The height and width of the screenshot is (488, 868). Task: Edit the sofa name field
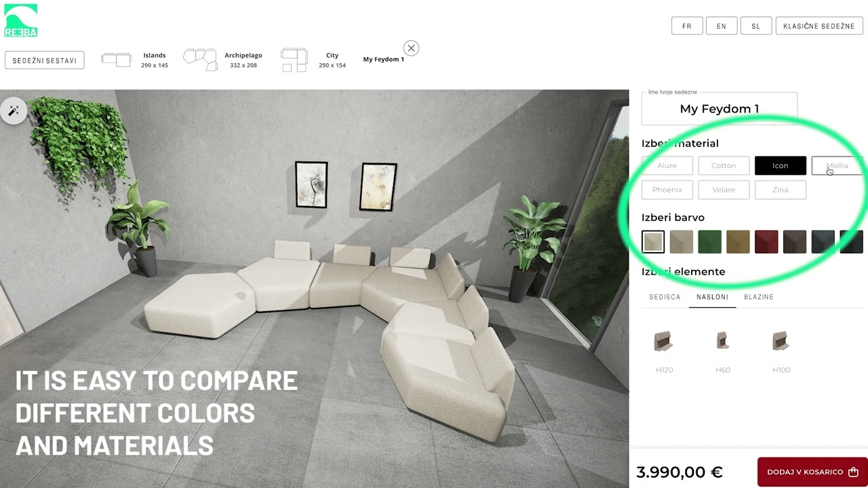click(719, 108)
